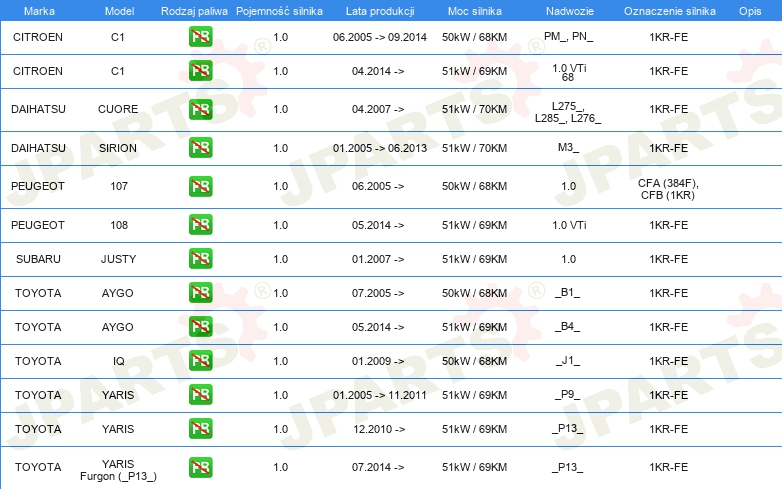Image resolution: width=782 pixels, height=489 pixels.
Task: Click the fuel icon in the Yaris Furgon row
Action: (200, 467)
